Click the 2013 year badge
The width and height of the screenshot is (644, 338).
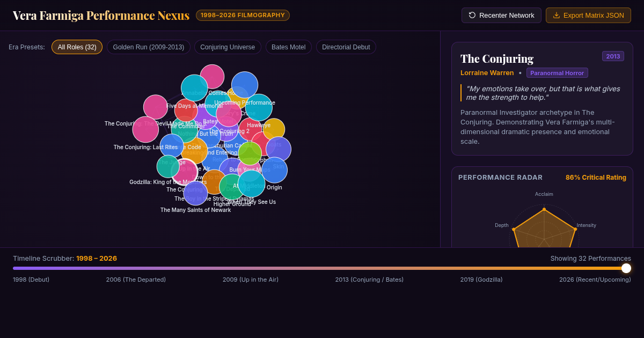click(x=613, y=56)
